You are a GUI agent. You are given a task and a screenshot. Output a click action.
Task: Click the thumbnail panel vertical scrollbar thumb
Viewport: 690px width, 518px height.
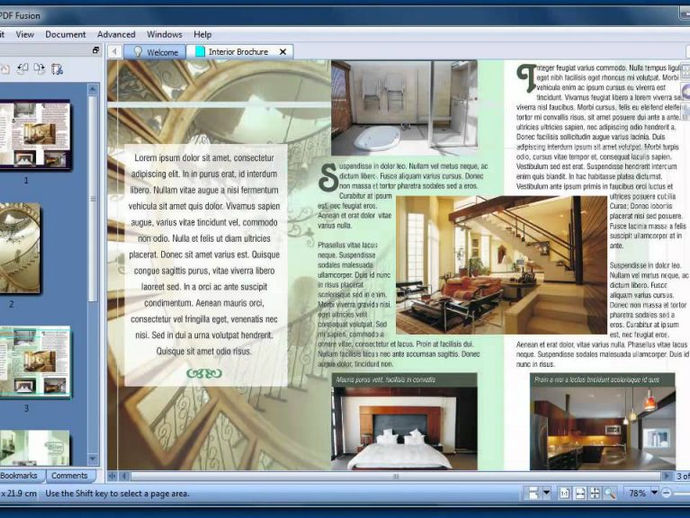[92, 198]
